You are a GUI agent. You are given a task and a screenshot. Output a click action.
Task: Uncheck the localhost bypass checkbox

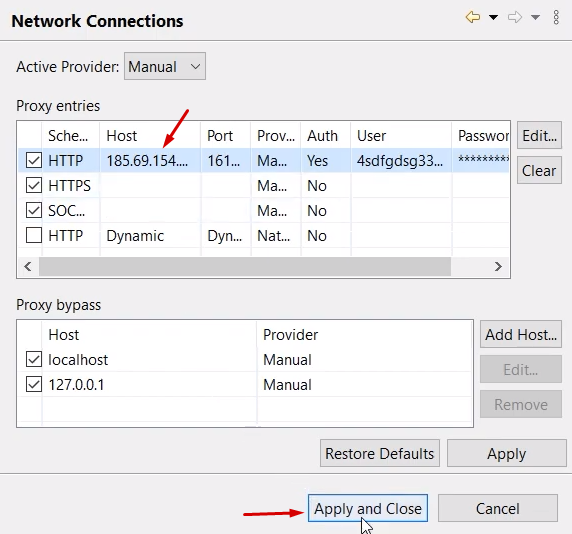pyautogui.click(x=34, y=359)
